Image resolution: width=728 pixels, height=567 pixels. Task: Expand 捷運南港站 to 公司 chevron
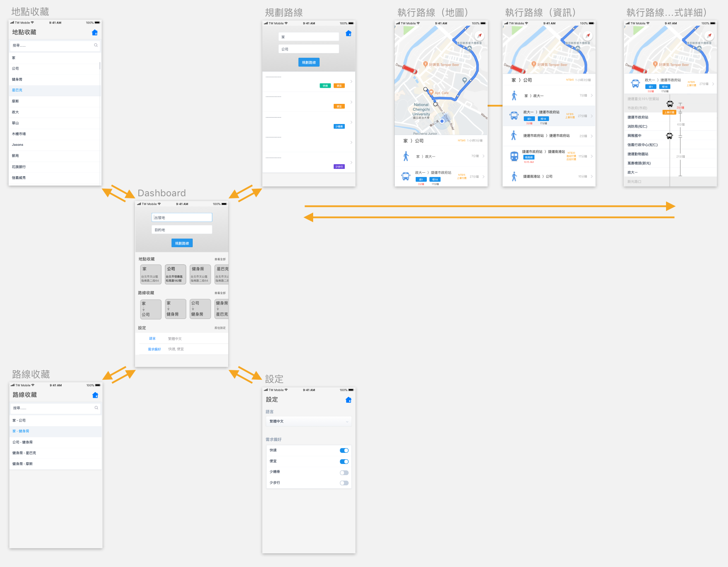[x=592, y=177]
